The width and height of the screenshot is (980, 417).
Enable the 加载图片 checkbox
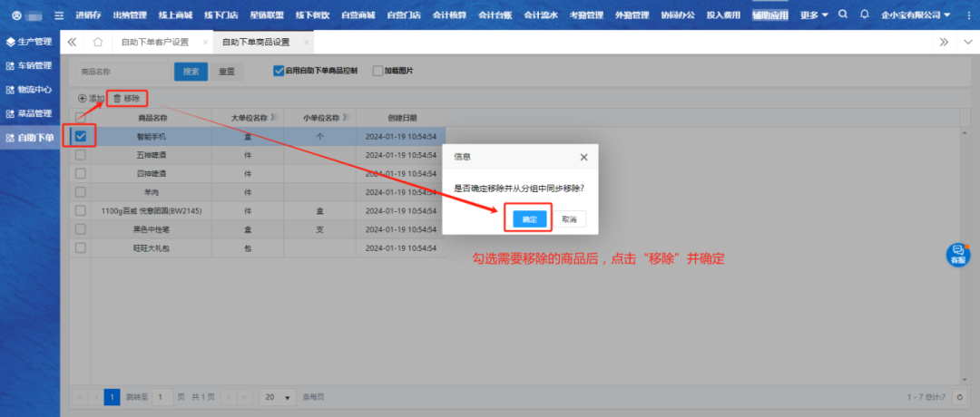click(x=378, y=71)
